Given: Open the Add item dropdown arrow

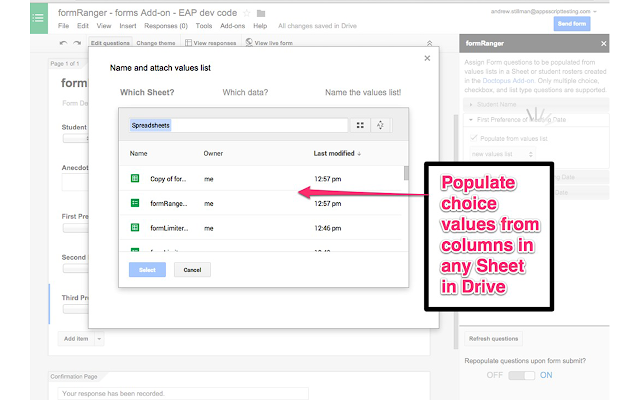Looking at the screenshot, I should [x=99, y=339].
